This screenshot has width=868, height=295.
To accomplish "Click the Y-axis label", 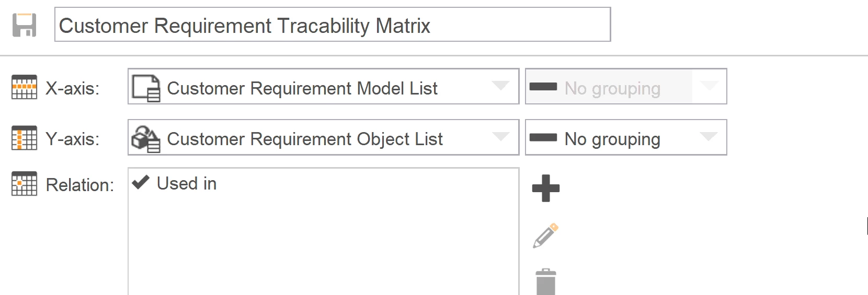I will pos(73,139).
